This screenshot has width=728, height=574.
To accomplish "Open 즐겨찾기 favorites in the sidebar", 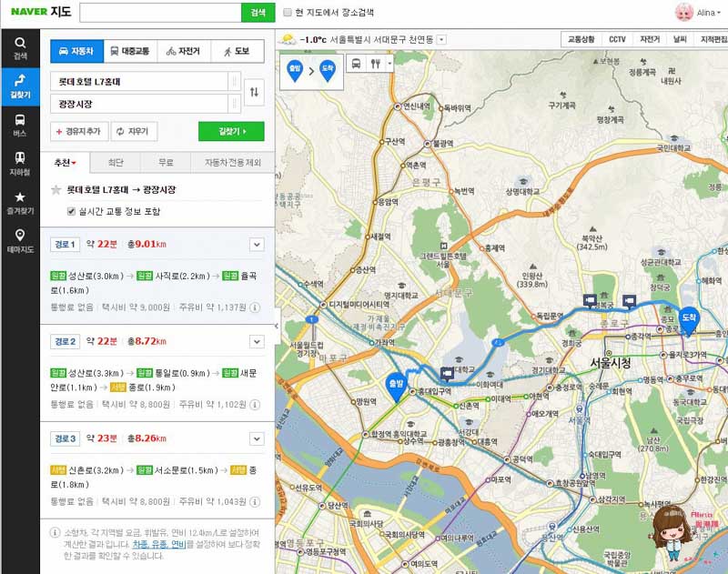I will (20, 203).
